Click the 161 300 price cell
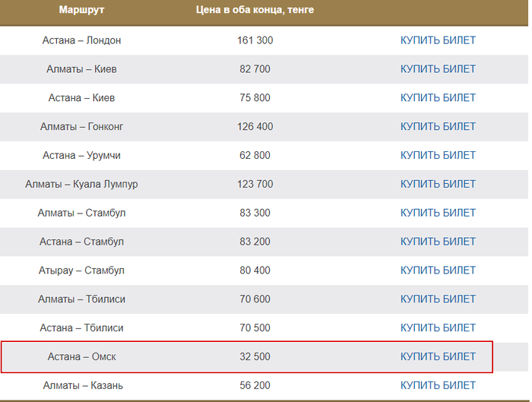 click(x=255, y=40)
